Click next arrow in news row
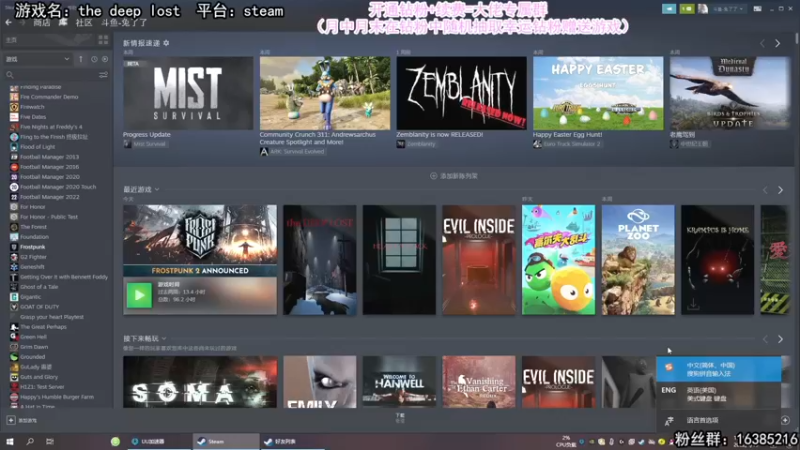This screenshot has width=800, height=450. [778, 44]
